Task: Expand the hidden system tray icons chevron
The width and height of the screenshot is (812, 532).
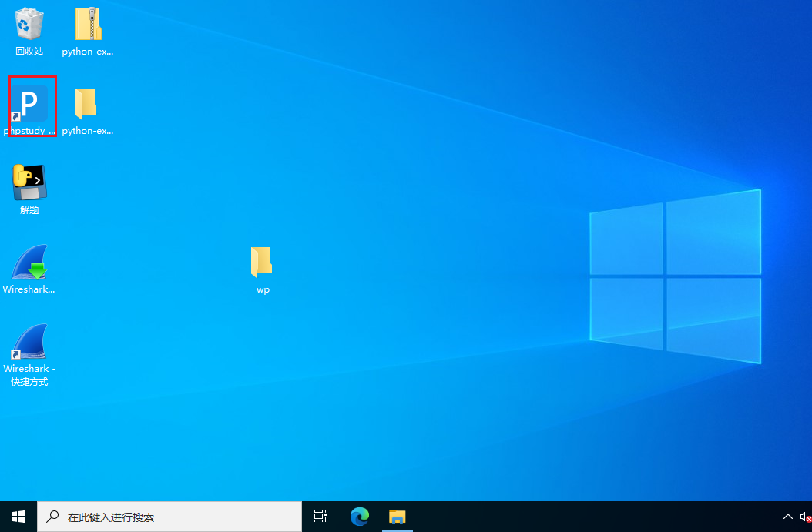Action: 787,517
